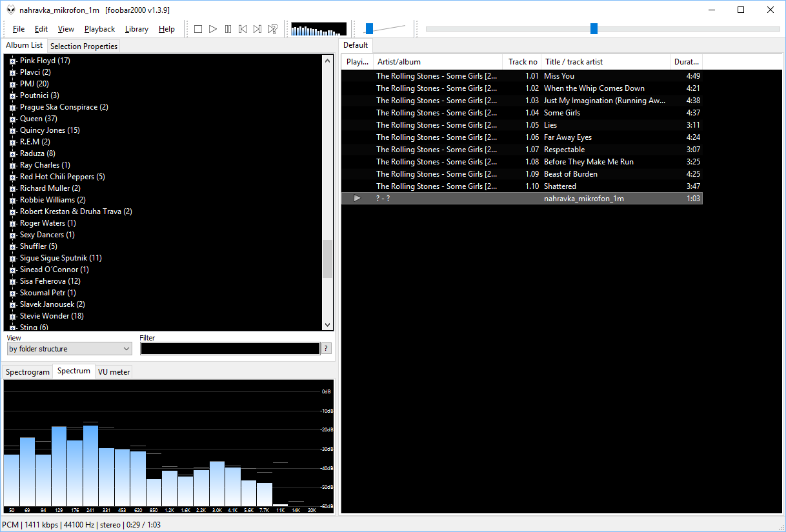Select the 'Robbie Williams (2)' tree item
Image resolution: width=786 pixels, height=532 pixels.
point(53,200)
